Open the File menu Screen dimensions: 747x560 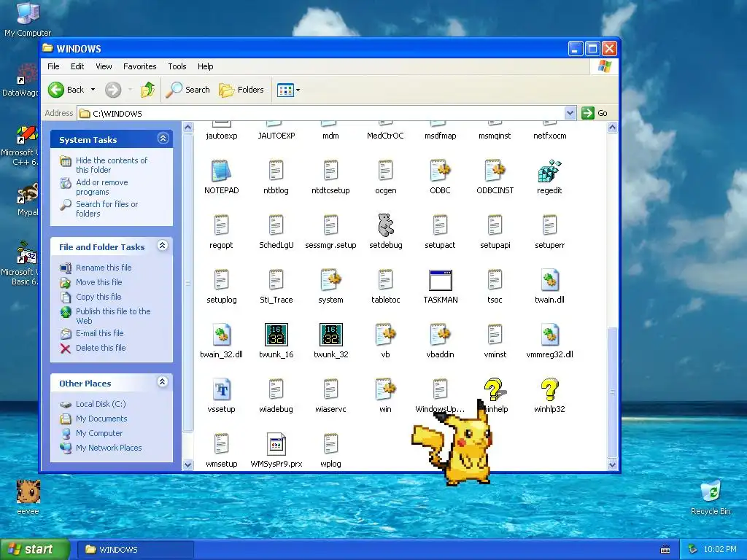53,66
